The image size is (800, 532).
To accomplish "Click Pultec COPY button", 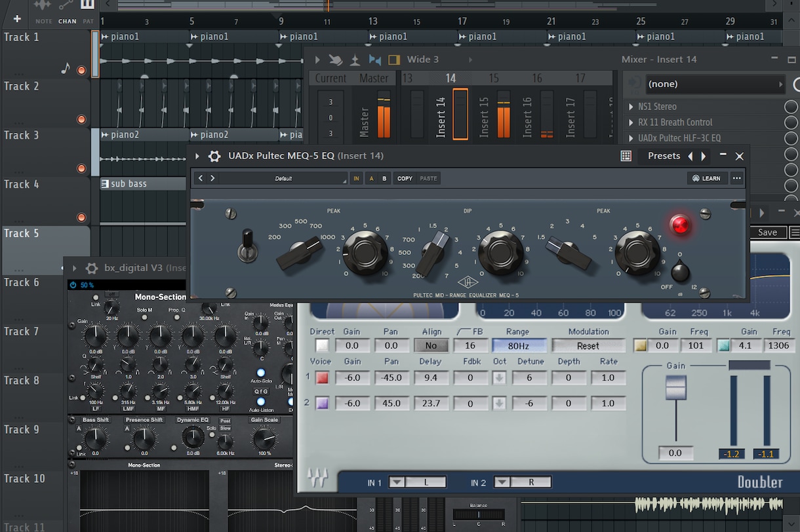I will [405, 178].
